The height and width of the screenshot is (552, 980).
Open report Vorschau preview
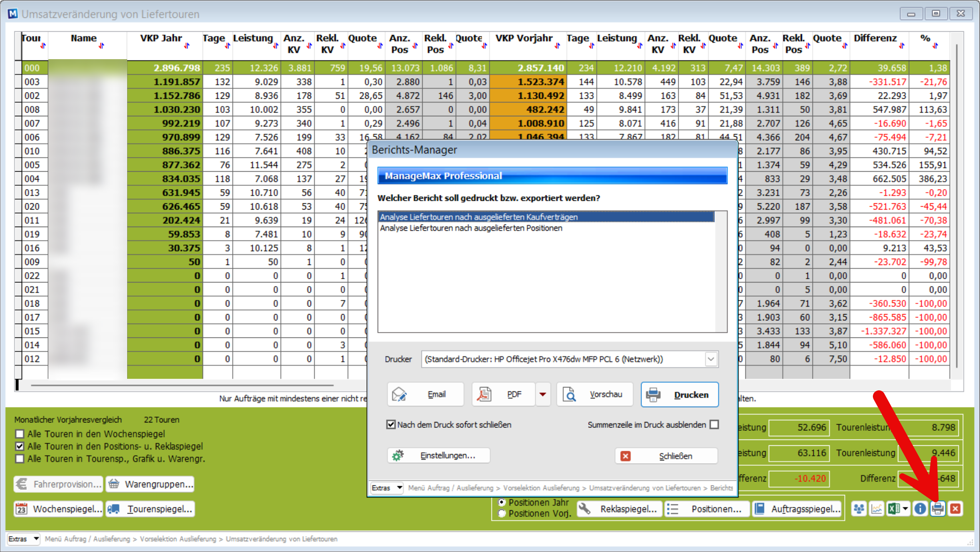tap(595, 394)
